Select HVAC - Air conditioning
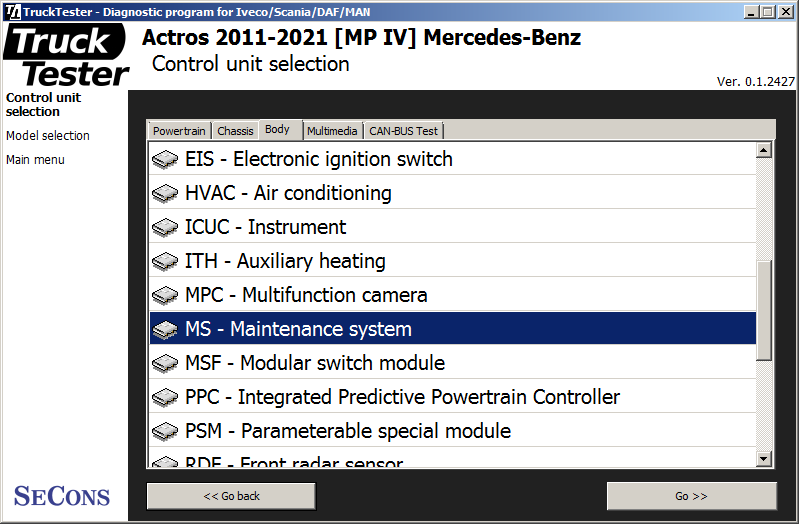The width and height of the screenshot is (799, 524). [452, 193]
